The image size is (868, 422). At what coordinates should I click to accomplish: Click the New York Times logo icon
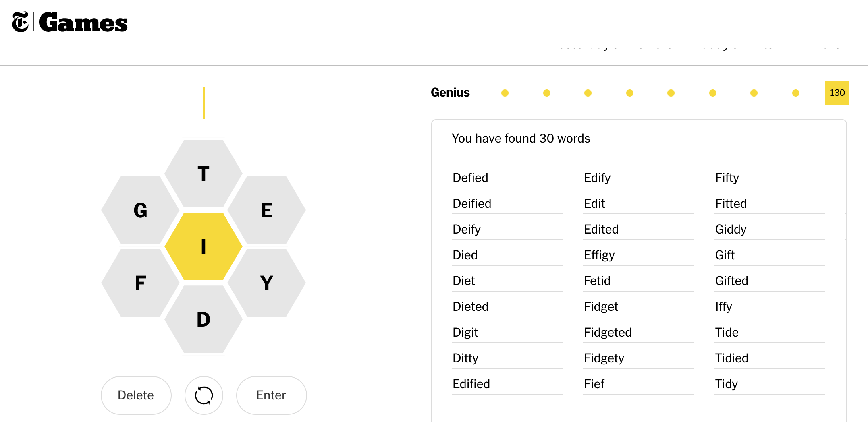(x=20, y=22)
